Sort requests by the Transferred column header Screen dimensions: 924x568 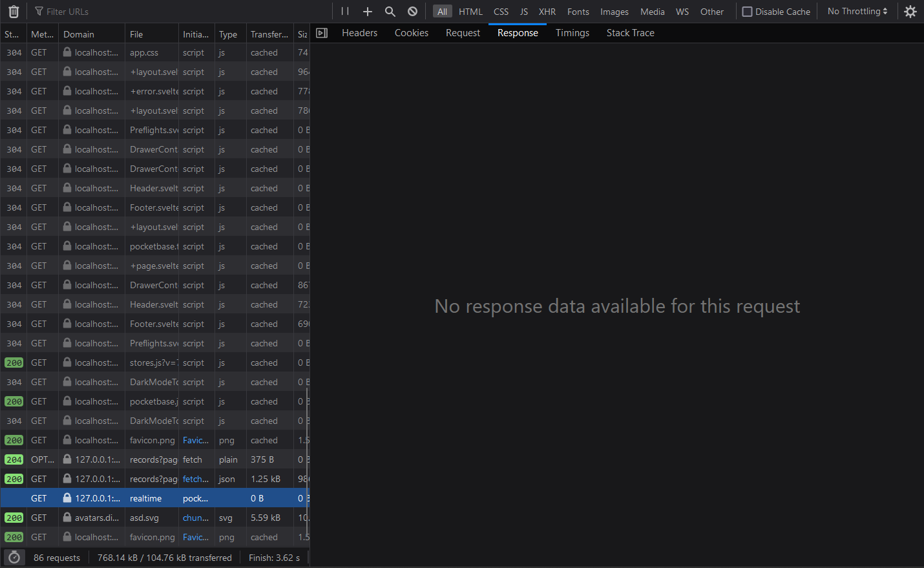click(269, 34)
